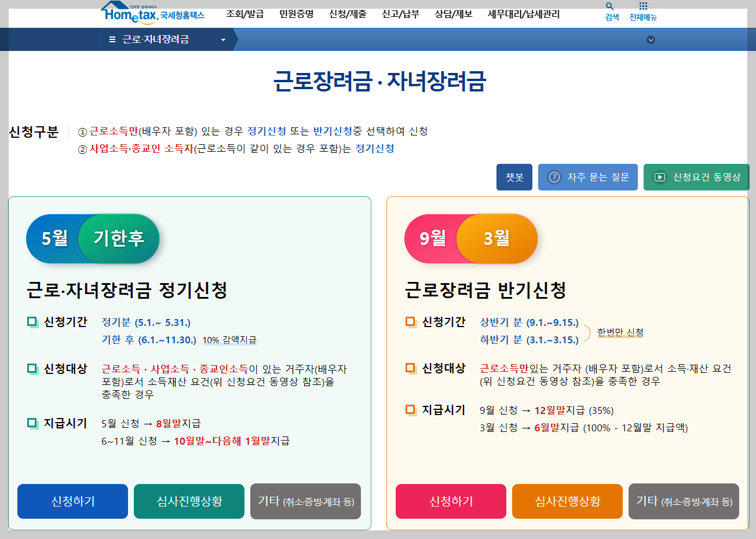
Task: Click the question mark icon on 자주 묻는 질문
Action: click(x=553, y=177)
